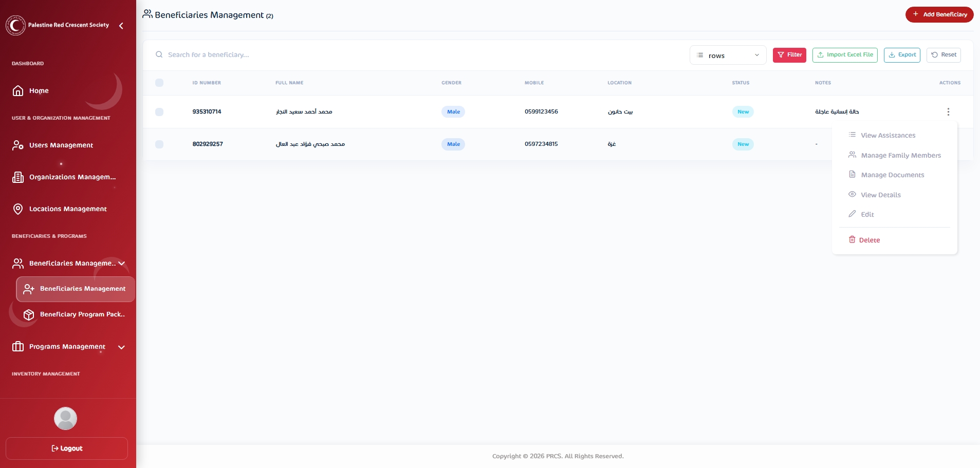This screenshot has width=980, height=468.
Task: Select View Assistances from the context menu
Action: click(887, 136)
